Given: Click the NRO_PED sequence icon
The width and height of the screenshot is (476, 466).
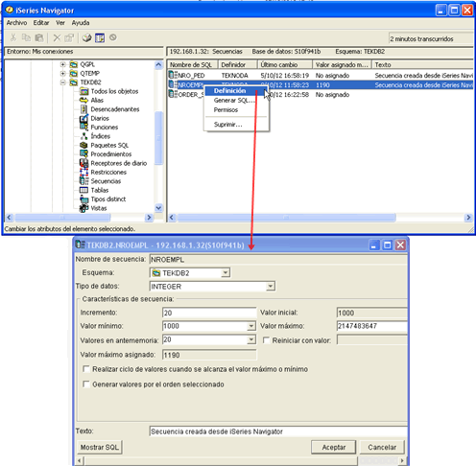Looking at the screenshot, I should 173,75.
